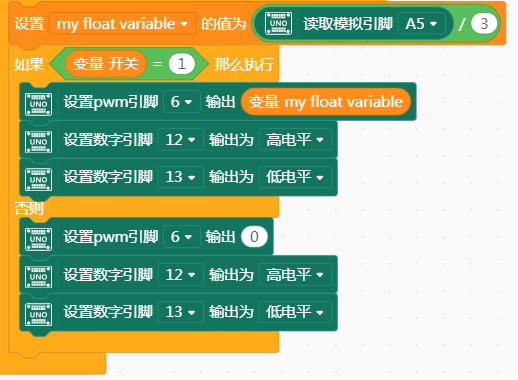Click 设置pwm引脚 text on the block outputting 0
The image size is (518, 380).
[111, 237]
